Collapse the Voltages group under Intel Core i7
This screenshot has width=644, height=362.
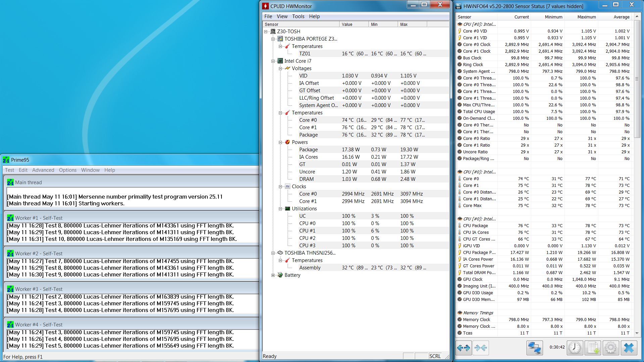pyautogui.click(x=281, y=68)
